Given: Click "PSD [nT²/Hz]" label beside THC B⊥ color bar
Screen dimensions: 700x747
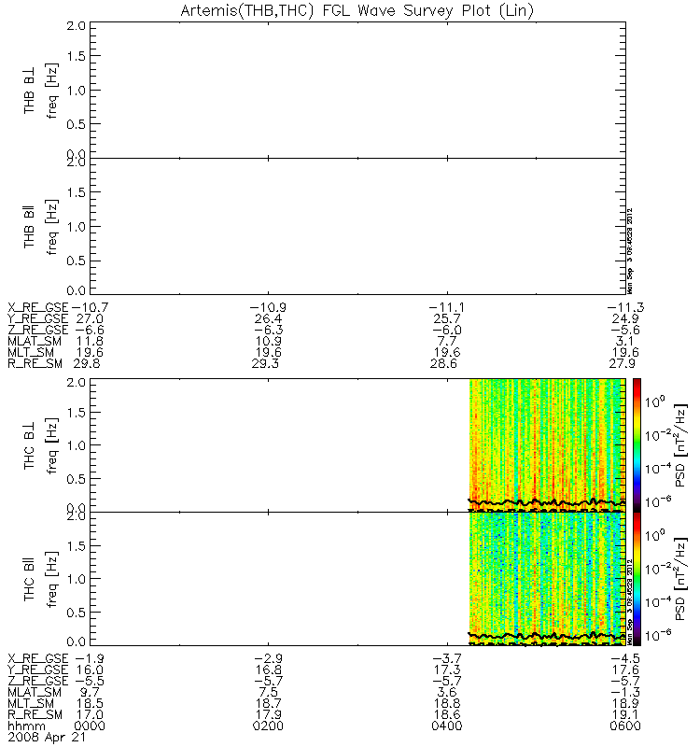Looking at the screenshot, I should (681, 445).
